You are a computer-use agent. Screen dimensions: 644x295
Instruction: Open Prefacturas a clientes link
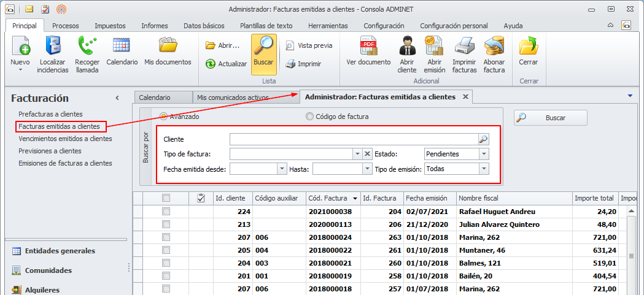(51, 114)
